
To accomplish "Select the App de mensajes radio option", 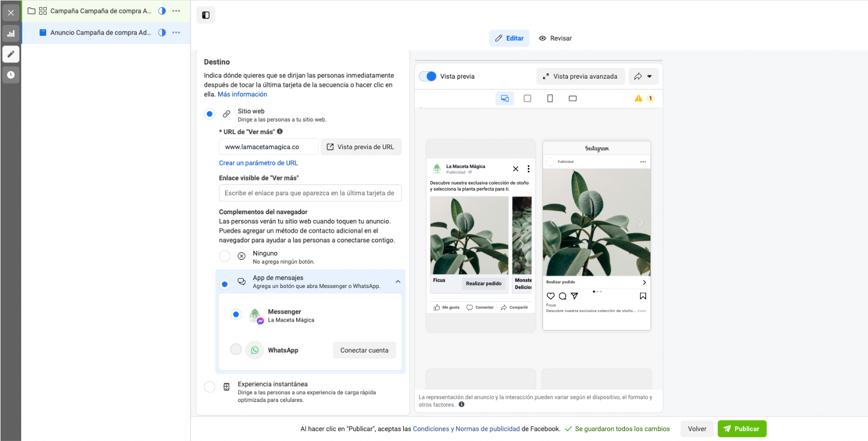I will pos(225,284).
